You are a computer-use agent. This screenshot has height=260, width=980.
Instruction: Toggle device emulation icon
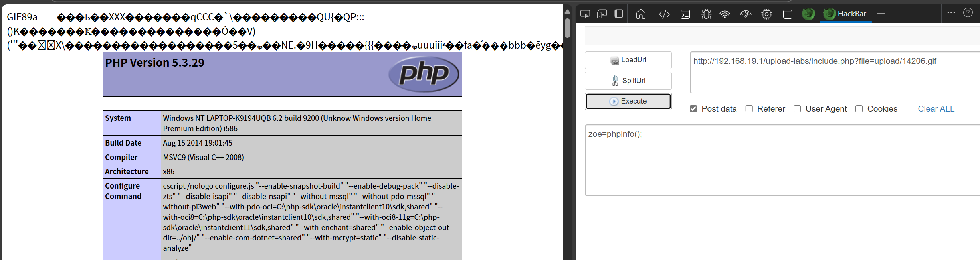pos(602,14)
